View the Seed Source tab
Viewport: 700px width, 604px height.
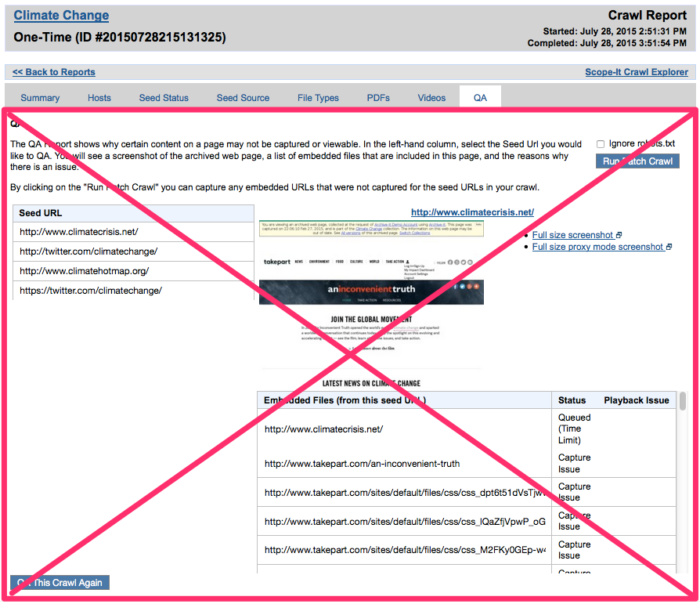pos(243,98)
